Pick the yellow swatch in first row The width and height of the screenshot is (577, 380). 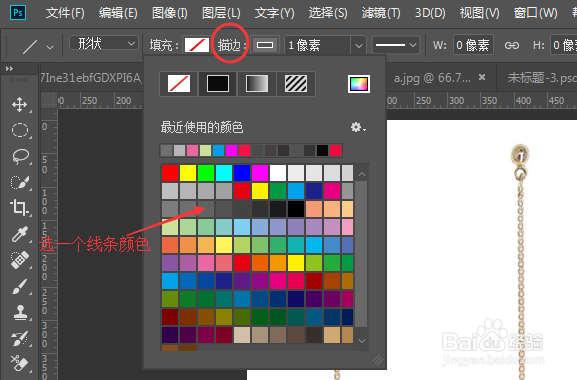[x=188, y=173]
